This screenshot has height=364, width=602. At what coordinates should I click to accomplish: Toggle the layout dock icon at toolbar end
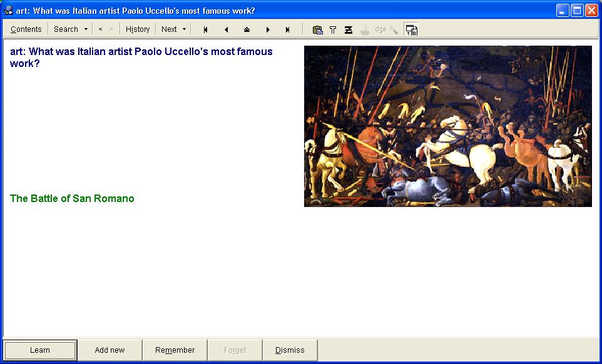411,29
